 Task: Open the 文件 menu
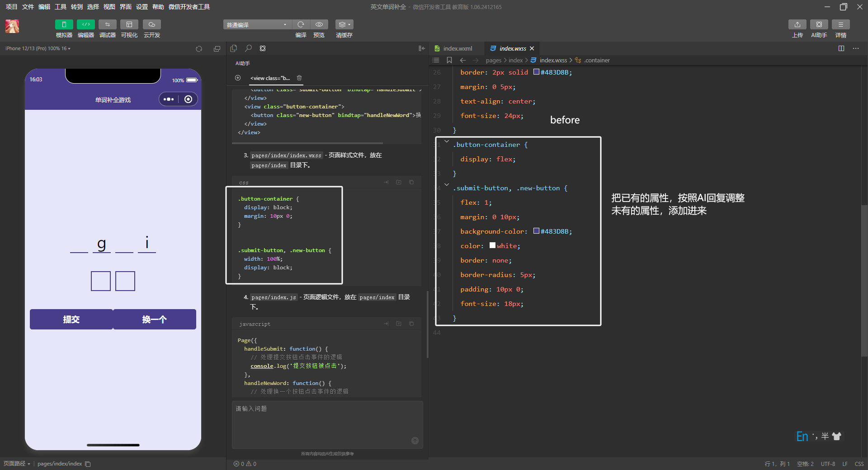coord(28,7)
